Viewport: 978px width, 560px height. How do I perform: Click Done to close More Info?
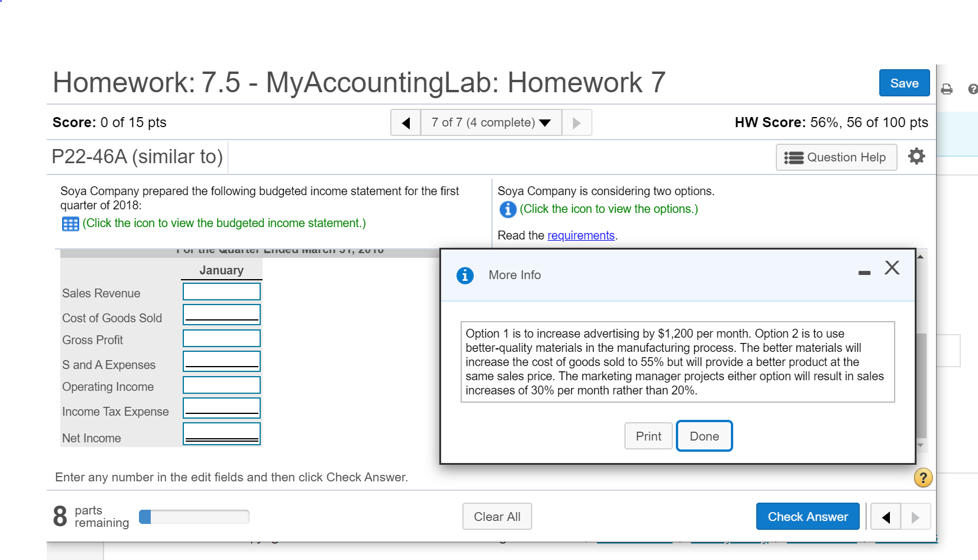(x=704, y=436)
